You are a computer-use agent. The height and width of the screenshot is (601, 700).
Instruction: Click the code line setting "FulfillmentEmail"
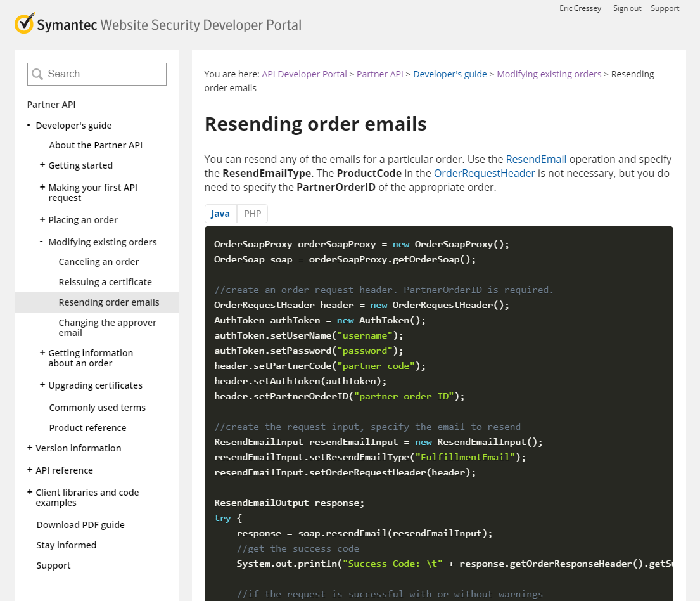370,457
